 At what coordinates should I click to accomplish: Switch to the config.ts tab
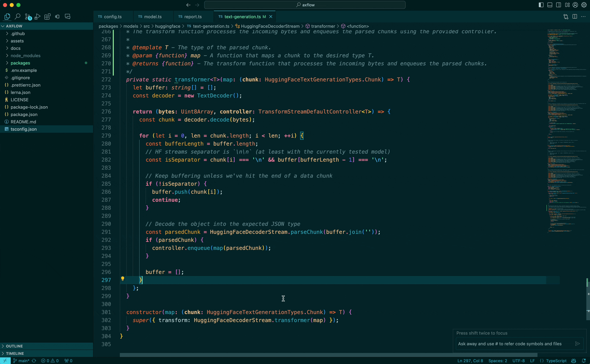(x=112, y=17)
